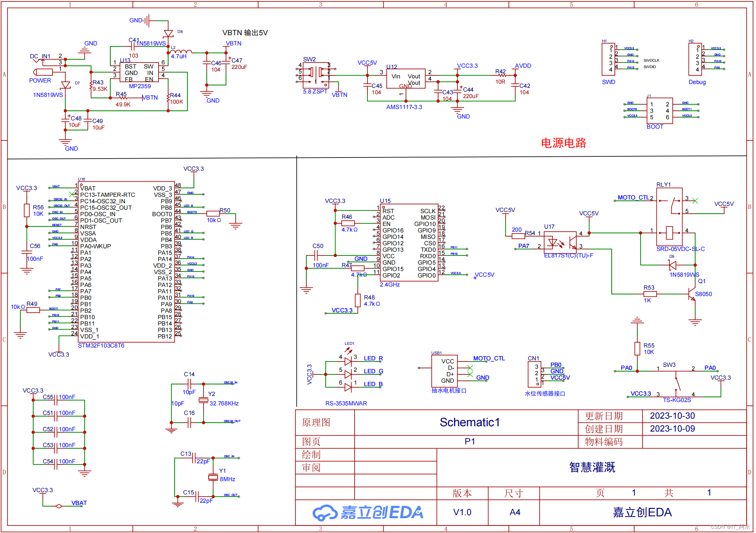756x533 pixels.
Task: Select the 'LED_R' net label
Action: pyautogui.click(x=373, y=358)
